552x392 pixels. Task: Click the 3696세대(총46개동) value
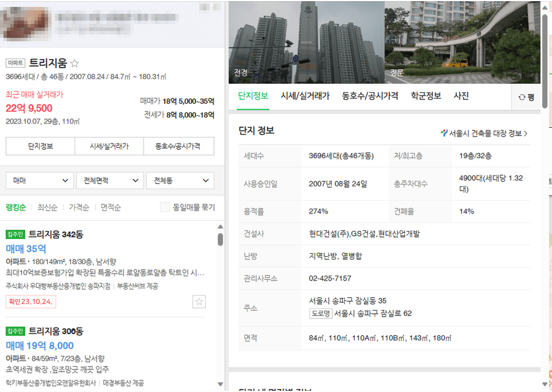341,156
